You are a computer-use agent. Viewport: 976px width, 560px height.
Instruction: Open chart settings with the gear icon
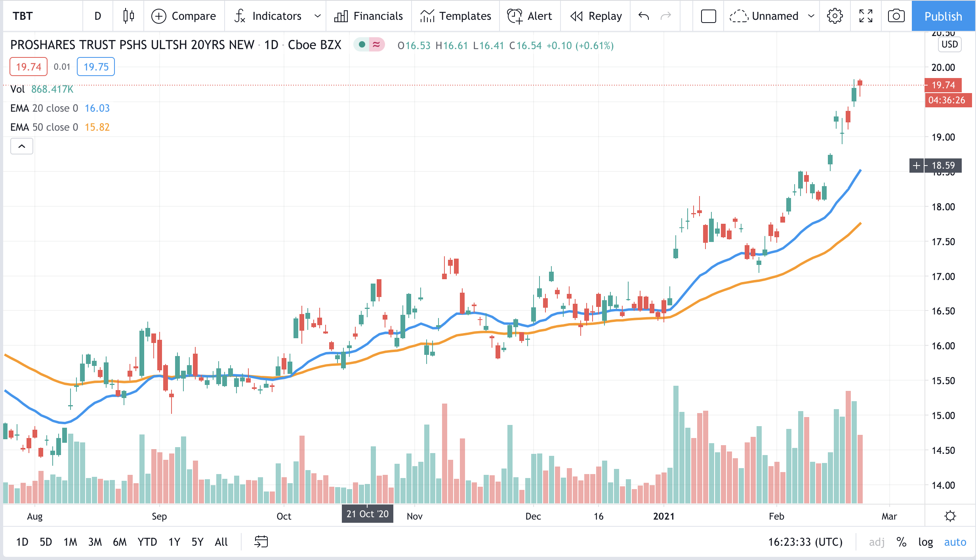[x=835, y=16]
